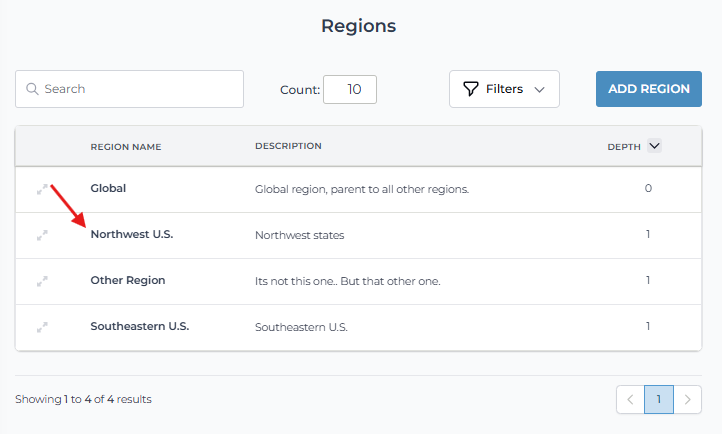Screen dimensions: 722x434
Task: Go to the next results page
Action: [688, 399]
